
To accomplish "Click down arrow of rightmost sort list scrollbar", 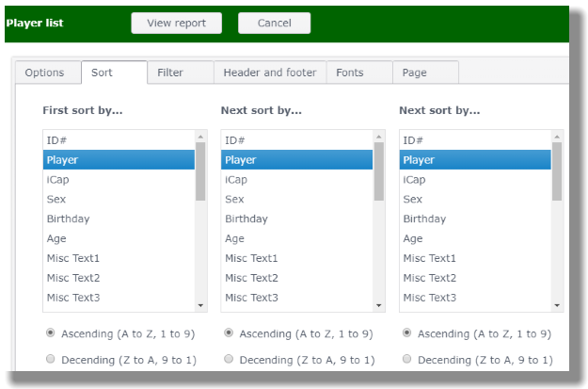I will coord(557,305).
